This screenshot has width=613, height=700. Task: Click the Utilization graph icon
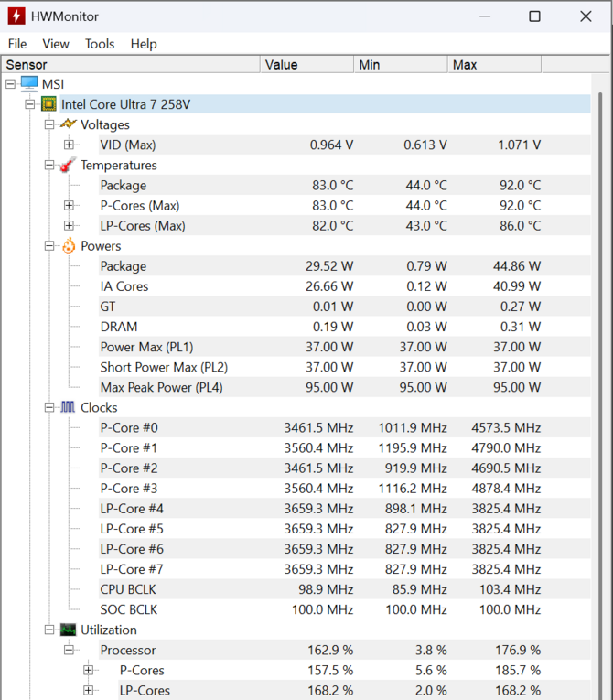click(x=69, y=630)
